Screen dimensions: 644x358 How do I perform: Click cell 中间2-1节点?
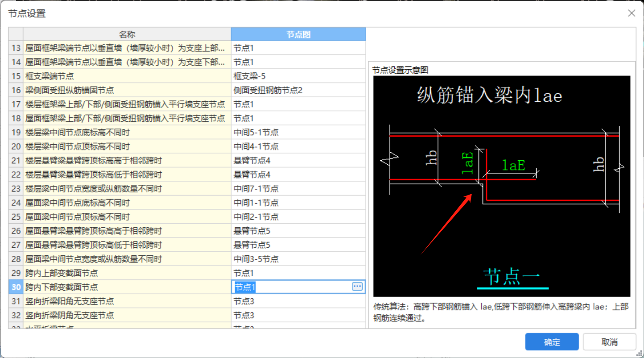coord(298,217)
